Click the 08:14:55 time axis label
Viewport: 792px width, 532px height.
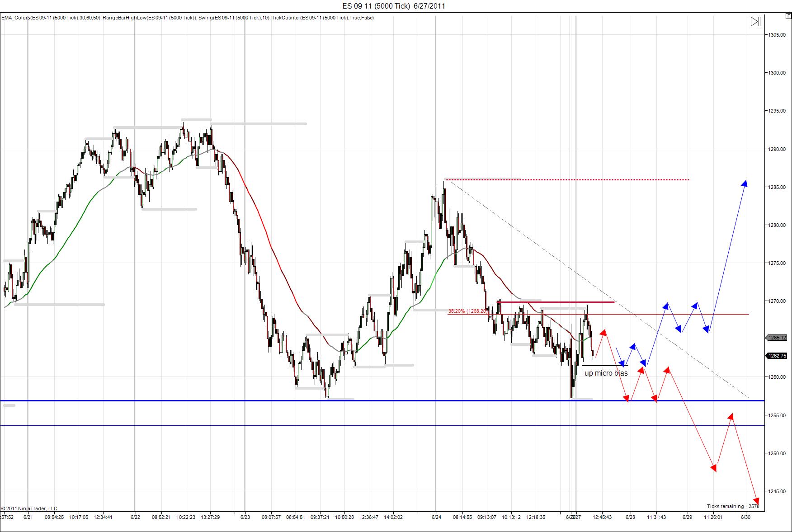(462, 517)
